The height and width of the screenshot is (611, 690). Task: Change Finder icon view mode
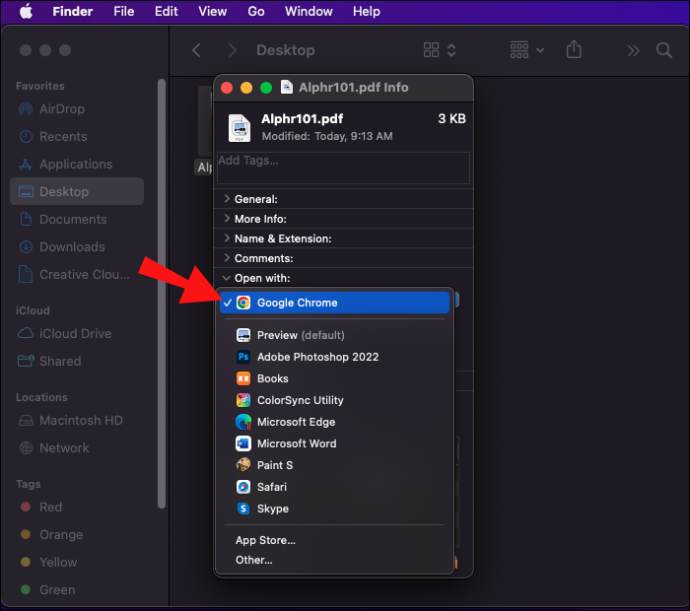pyautogui.click(x=439, y=50)
